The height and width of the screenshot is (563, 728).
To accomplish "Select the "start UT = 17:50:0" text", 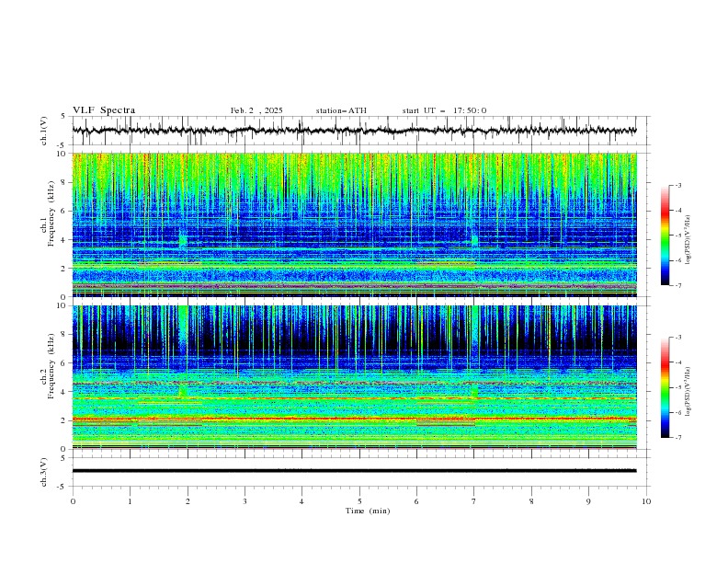I will pyautogui.click(x=444, y=110).
